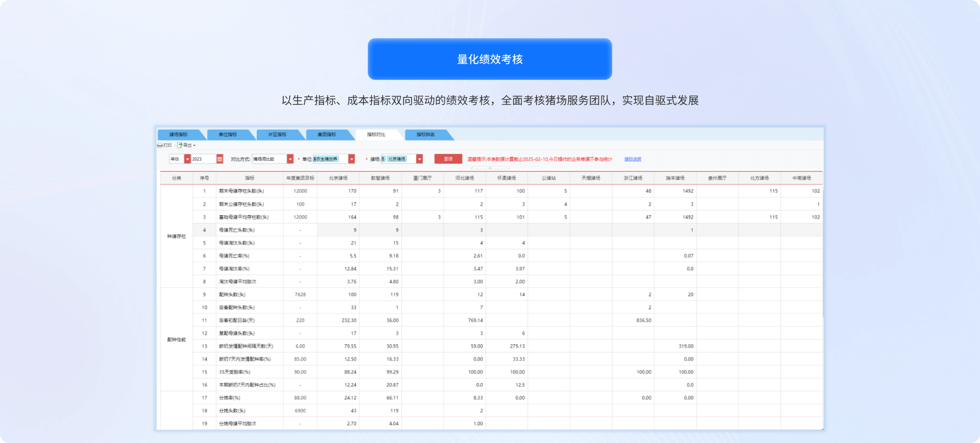The image size is (980, 443).
Task: Expand the 对比方式 dropdown arrow
Action: (x=290, y=159)
